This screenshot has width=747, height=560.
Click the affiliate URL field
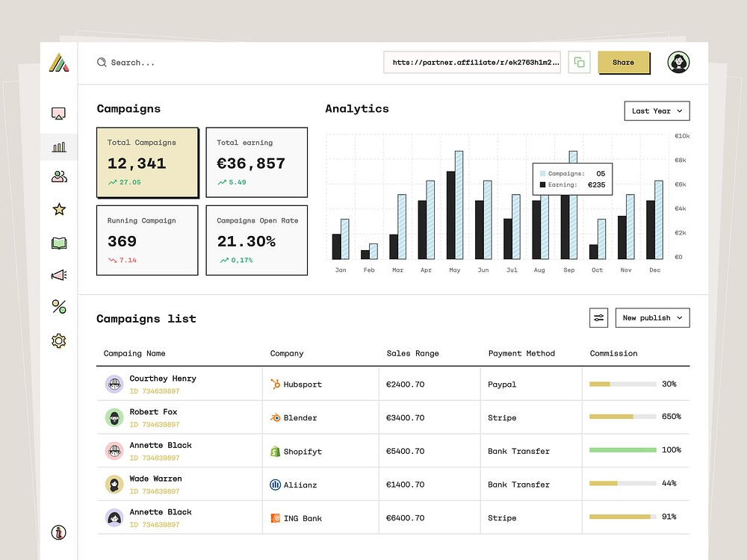pos(472,63)
